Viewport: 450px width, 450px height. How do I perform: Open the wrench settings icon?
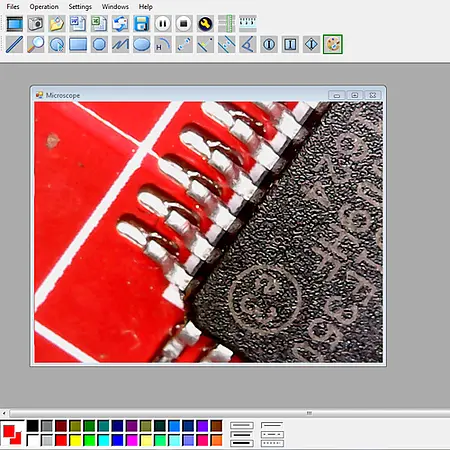205,24
